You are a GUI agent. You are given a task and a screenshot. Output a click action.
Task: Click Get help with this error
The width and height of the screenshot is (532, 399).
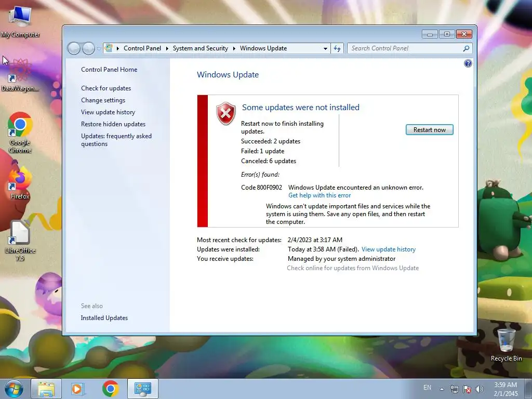(320, 195)
